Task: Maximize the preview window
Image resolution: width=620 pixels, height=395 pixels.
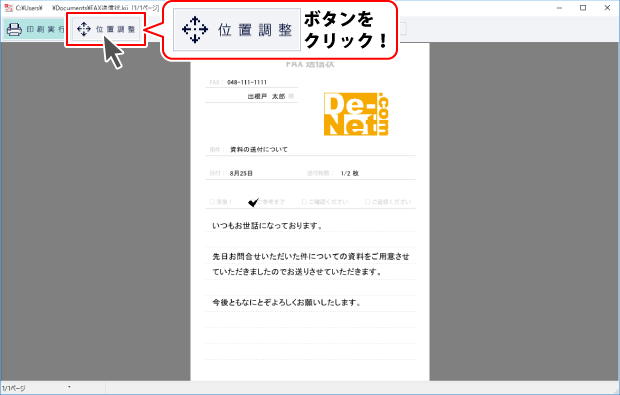Action: pos(583,8)
